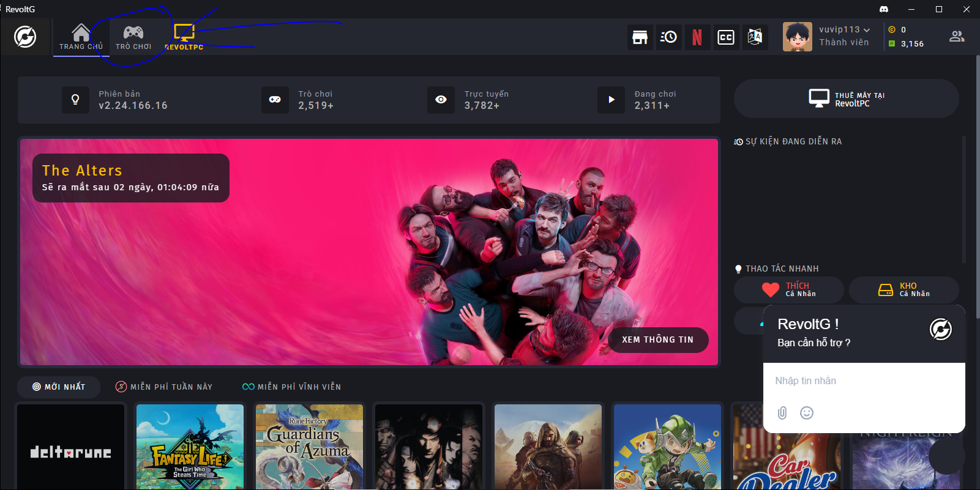Open the RevoltPC tab
This screenshot has height=490, width=980.
184,37
